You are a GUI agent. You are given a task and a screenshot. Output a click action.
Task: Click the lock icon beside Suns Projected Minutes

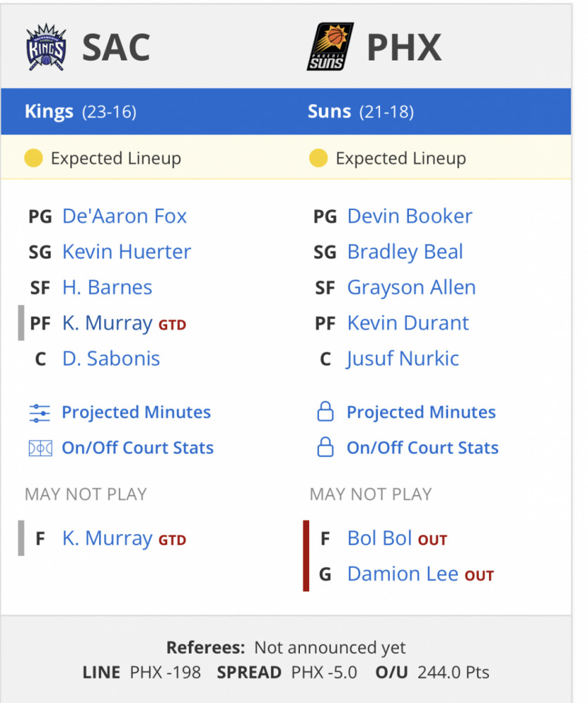[325, 411]
